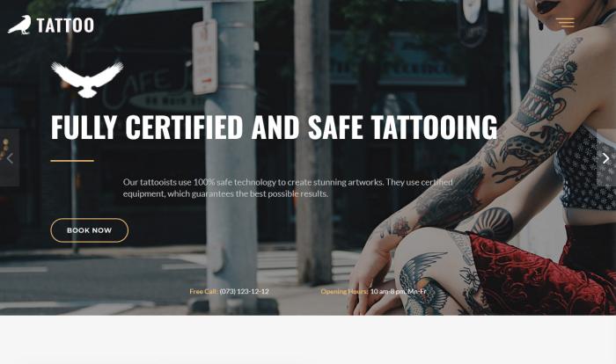Call the (073) 123-12-12 phone number

[x=244, y=291]
